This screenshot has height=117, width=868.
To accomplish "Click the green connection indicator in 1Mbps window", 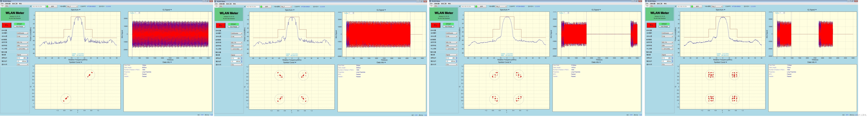I will [x=47, y=6].
